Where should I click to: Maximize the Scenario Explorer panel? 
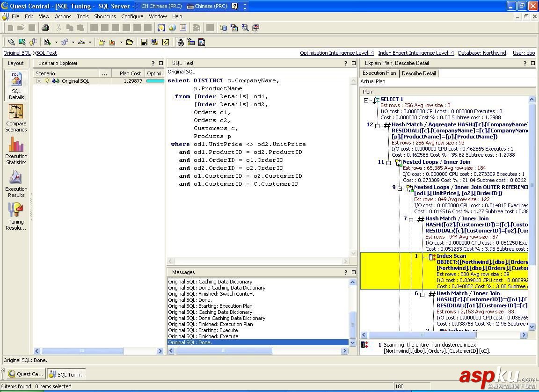pyautogui.click(x=161, y=63)
